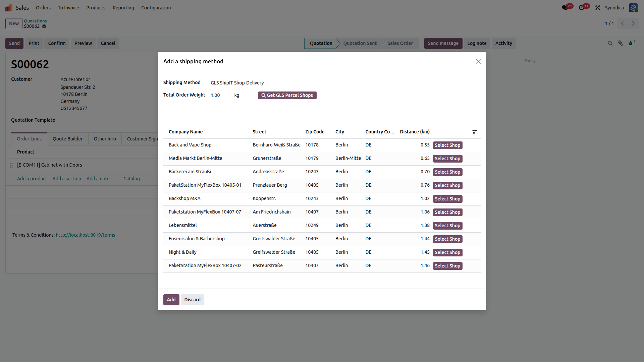Click the Shipping Method field value
This screenshot has height=362, width=644.
point(237,83)
